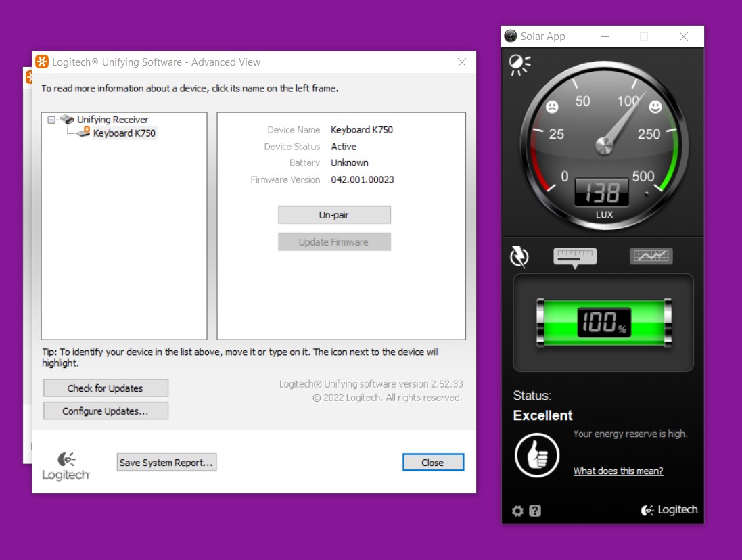Open 'What does this mean?' link
Screen dimensions: 742x560
coord(618,471)
